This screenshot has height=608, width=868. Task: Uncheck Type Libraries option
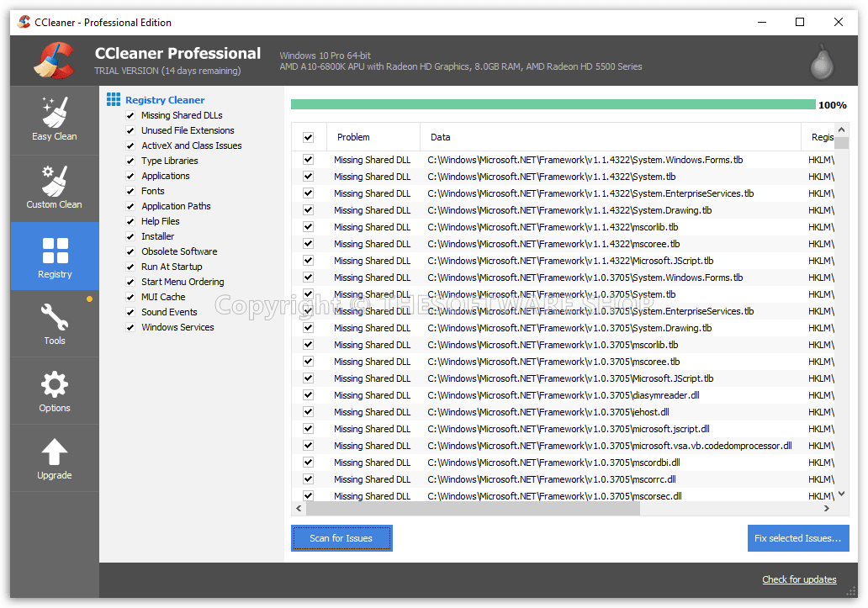pyautogui.click(x=130, y=161)
